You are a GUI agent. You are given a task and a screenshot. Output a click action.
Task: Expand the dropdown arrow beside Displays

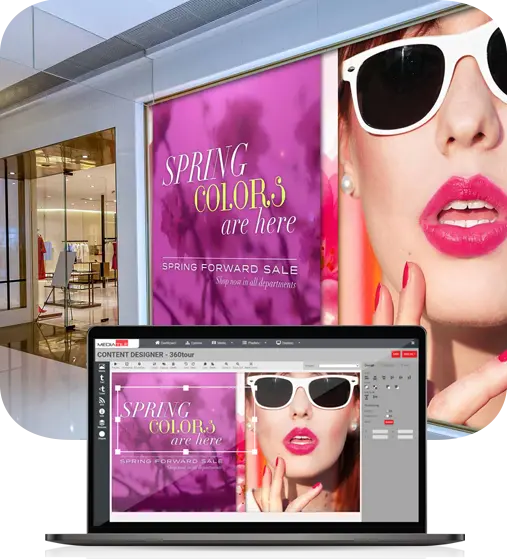tap(299, 343)
